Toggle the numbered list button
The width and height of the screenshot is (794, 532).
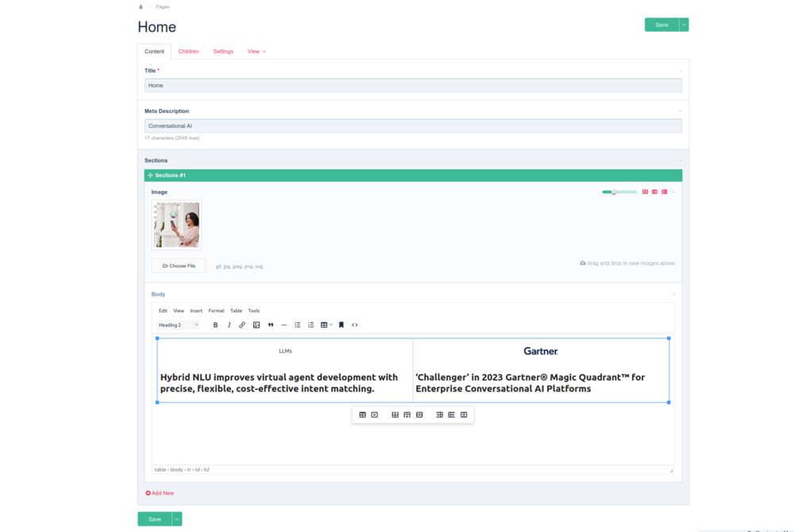point(311,325)
